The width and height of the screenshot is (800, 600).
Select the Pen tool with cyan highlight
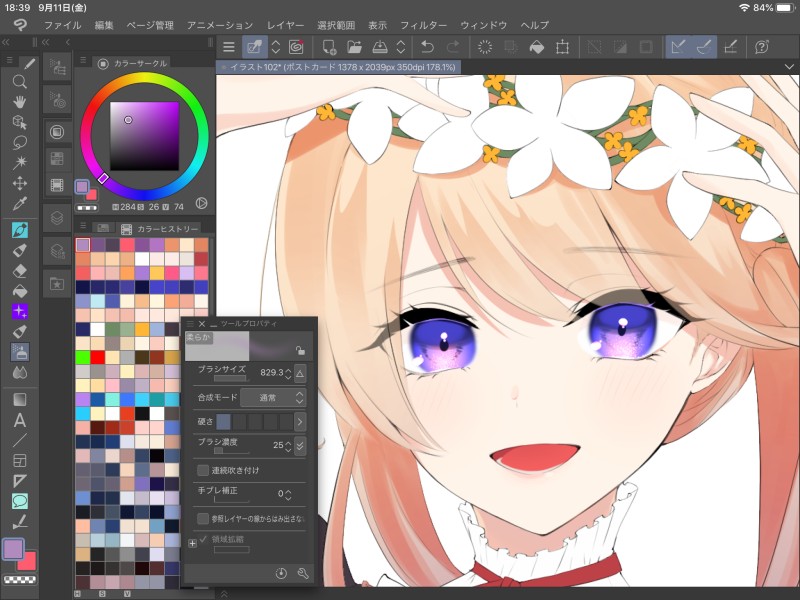tap(19, 230)
